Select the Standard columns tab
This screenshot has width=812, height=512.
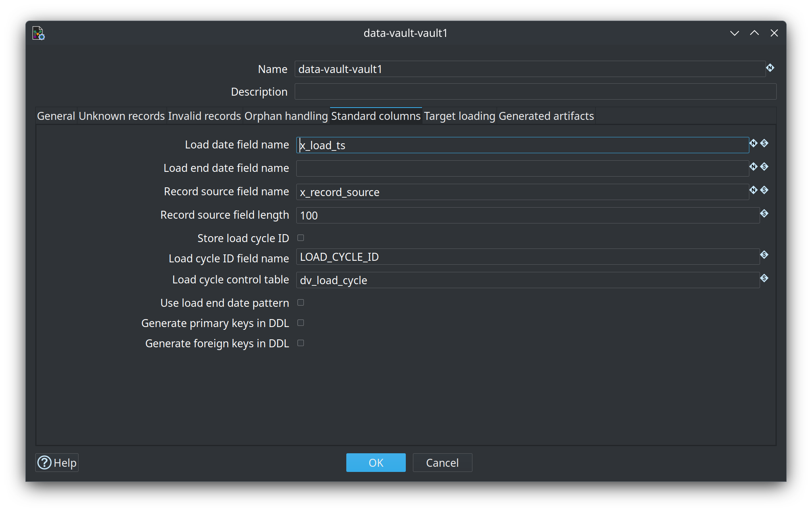pos(376,116)
